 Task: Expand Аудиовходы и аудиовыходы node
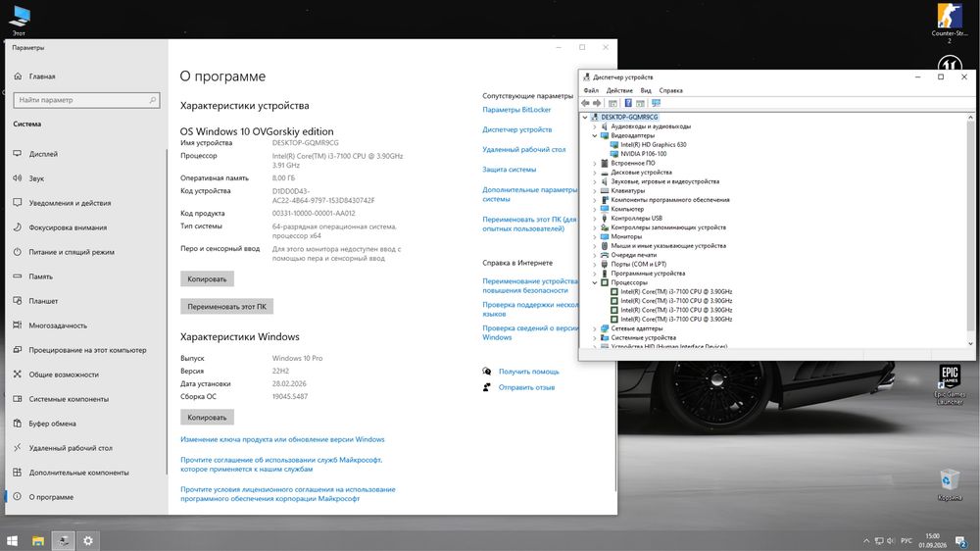(595, 126)
